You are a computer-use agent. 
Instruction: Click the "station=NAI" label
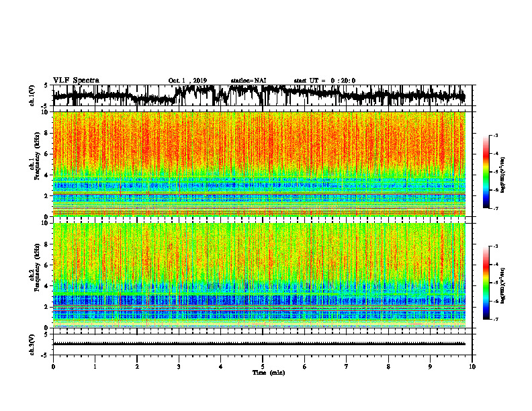(249, 81)
